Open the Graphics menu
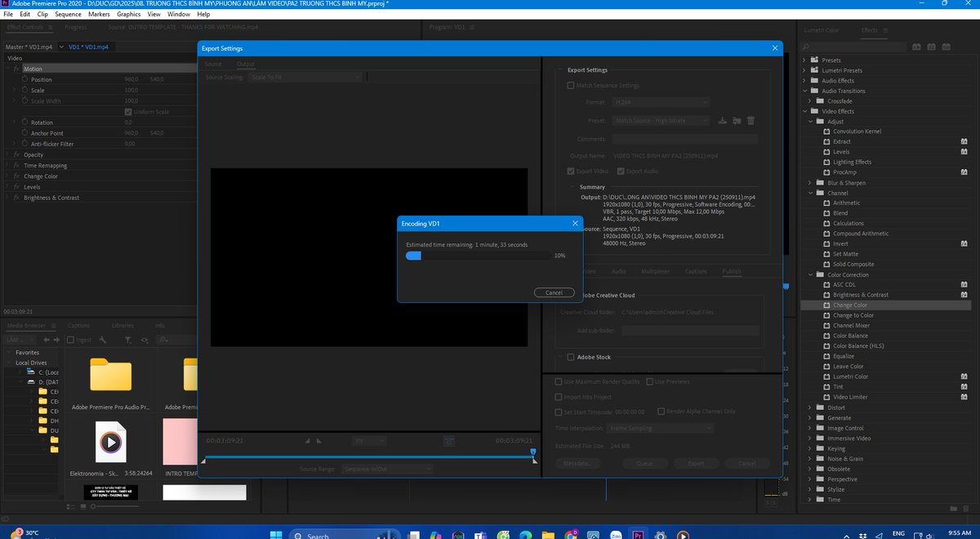Viewport: 980px width, 539px height. (128, 14)
